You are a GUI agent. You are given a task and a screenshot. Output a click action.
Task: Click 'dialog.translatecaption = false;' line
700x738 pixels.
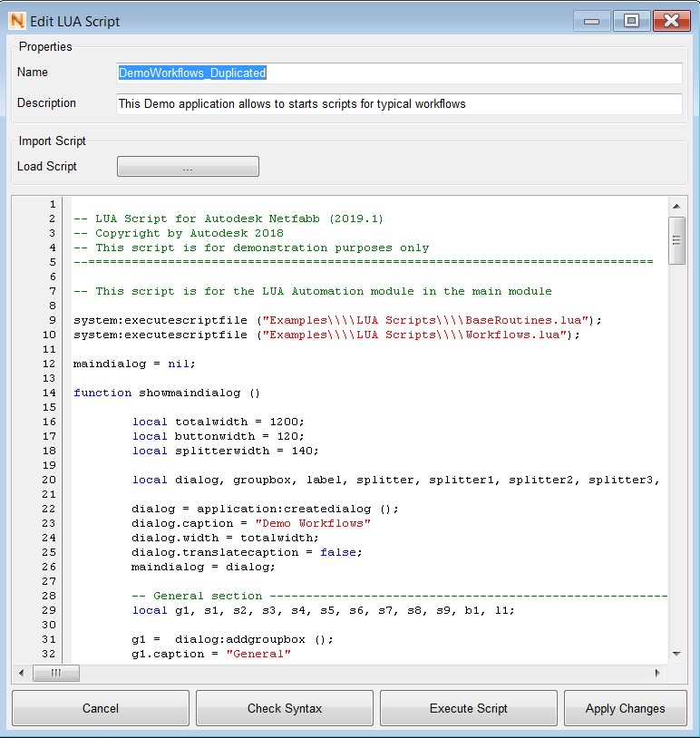click(247, 552)
